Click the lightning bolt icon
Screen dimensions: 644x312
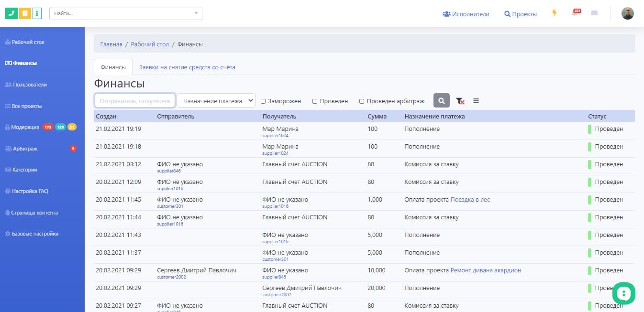555,13
